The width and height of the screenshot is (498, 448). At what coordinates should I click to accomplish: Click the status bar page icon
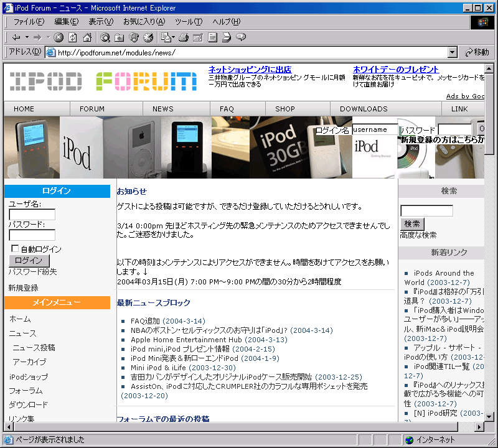pyautogui.click(x=8, y=440)
